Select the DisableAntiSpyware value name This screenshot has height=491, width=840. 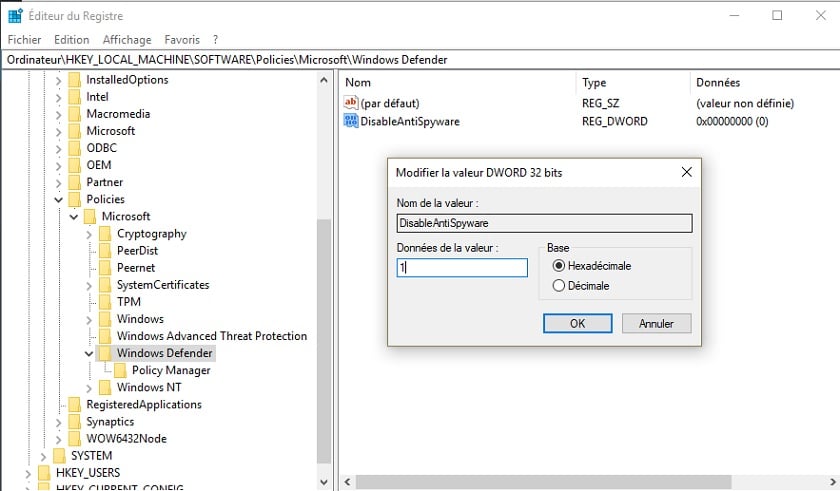pos(410,122)
